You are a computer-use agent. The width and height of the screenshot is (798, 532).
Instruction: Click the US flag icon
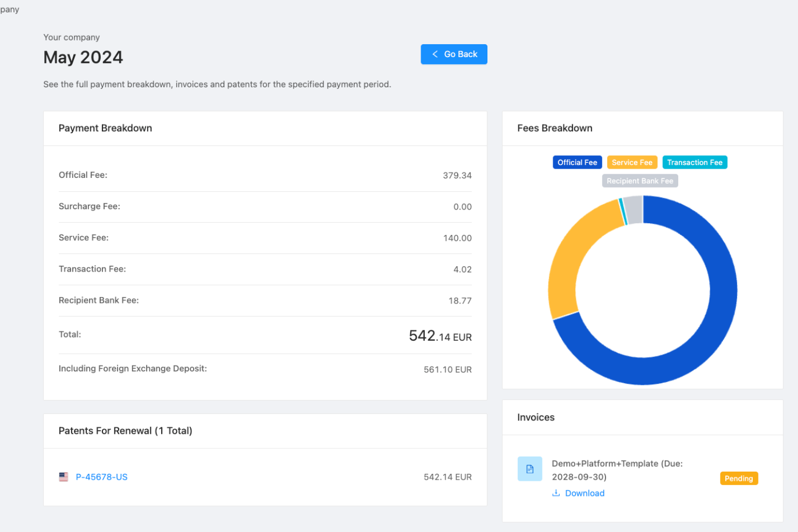click(64, 477)
